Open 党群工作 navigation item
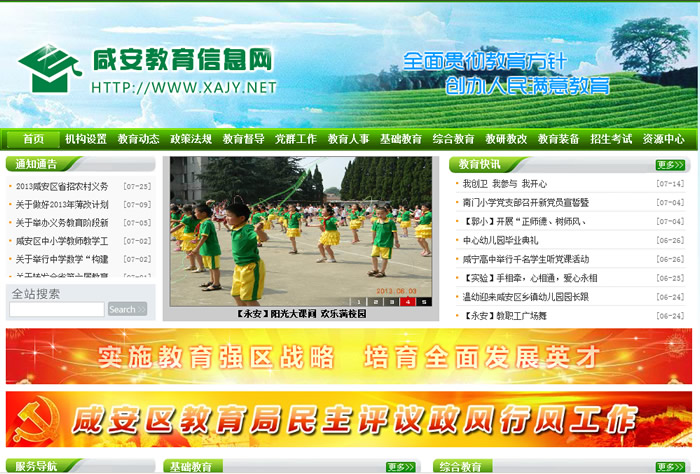 [296, 139]
